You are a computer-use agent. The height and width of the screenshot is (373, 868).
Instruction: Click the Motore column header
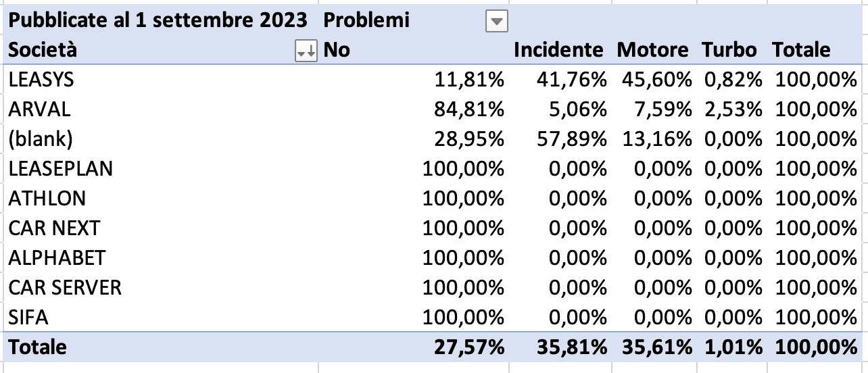[x=652, y=49]
